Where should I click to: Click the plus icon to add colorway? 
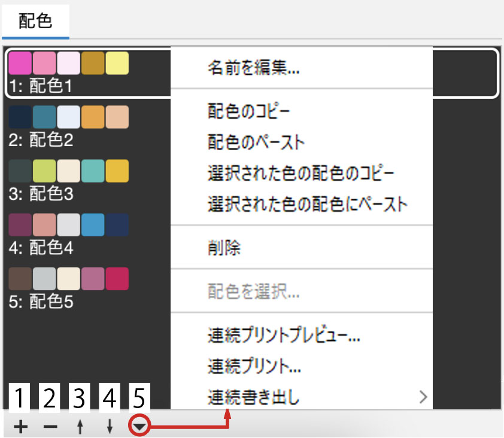(21, 427)
